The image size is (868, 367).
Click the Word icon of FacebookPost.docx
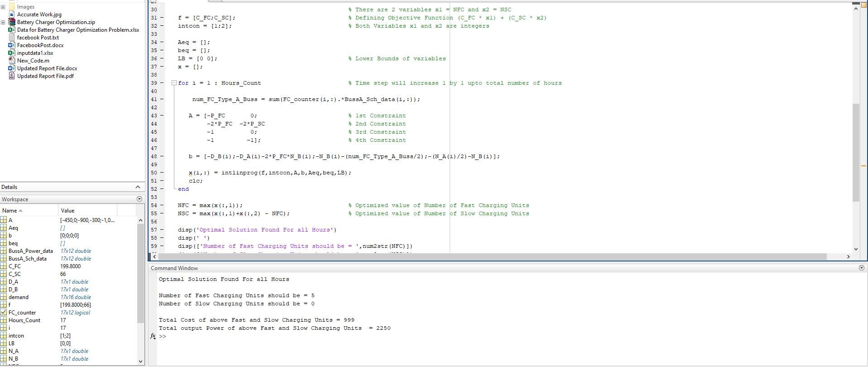pos(12,45)
